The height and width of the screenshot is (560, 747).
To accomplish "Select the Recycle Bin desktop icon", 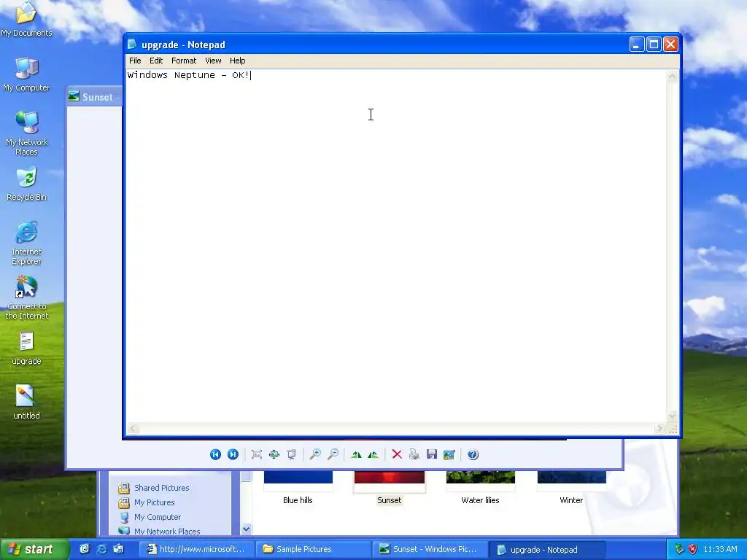I will click(x=26, y=184).
